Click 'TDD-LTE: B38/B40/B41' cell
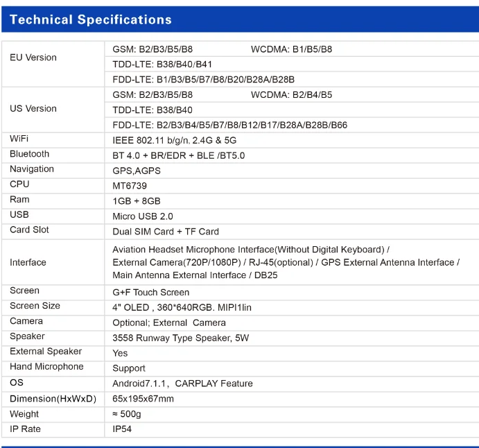The height and width of the screenshot is (448, 479). 162,64
